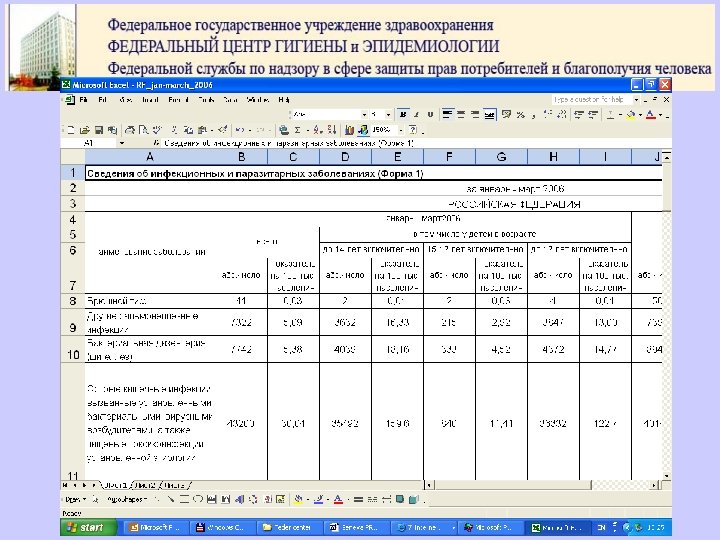
Task: Select row 8 header
Action: coord(73,301)
